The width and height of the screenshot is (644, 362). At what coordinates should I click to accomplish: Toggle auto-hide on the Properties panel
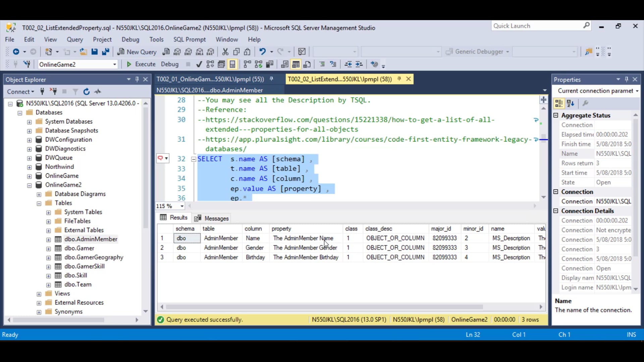627,79
